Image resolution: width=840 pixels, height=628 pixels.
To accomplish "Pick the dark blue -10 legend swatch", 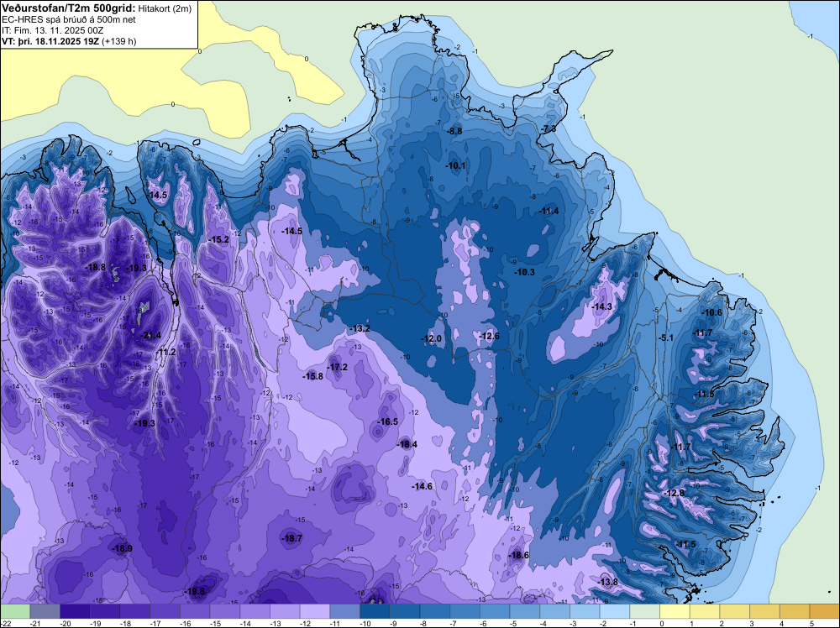I will click(x=375, y=611).
